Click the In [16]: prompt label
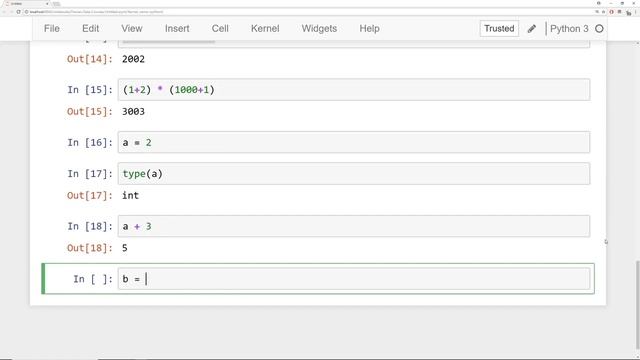The width and height of the screenshot is (640, 360). coord(90,142)
